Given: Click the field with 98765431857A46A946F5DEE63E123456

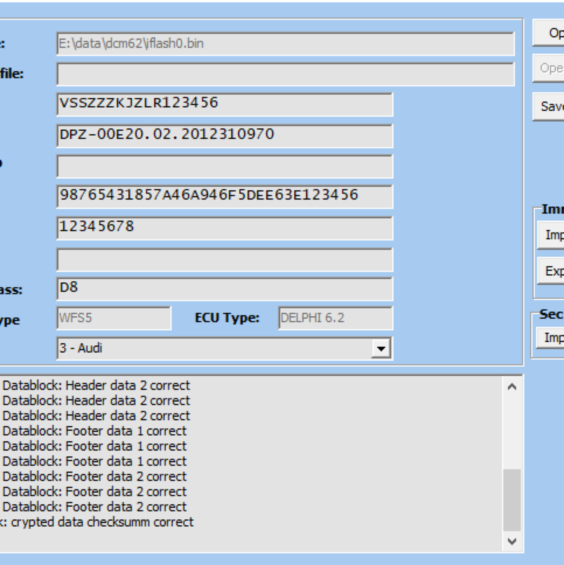Looking at the screenshot, I should coord(225,197).
